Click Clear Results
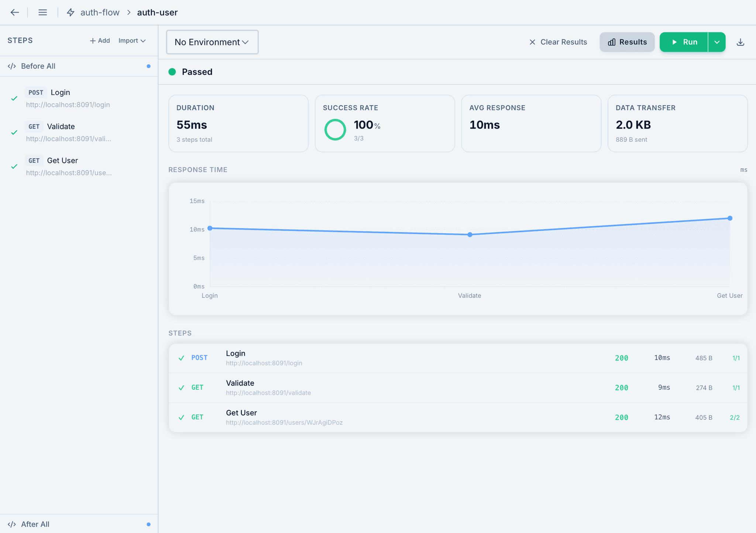756x533 pixels. coord(557,42)
